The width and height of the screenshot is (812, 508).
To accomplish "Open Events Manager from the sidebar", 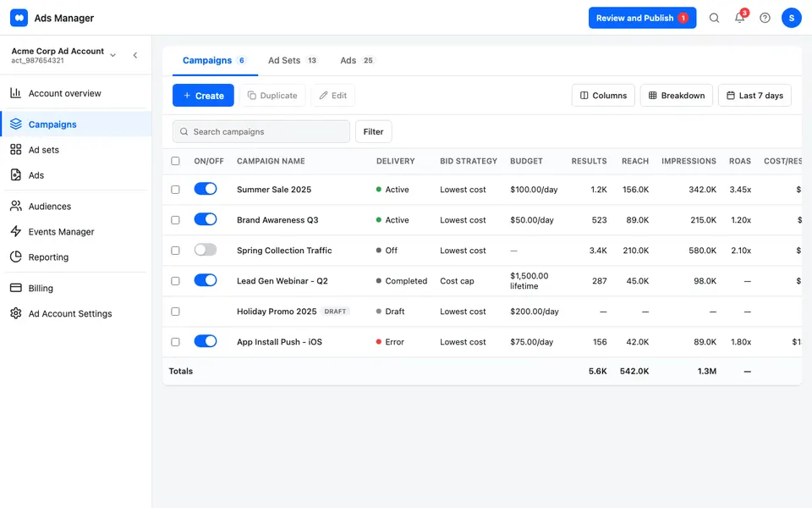I will click(76, 232).
